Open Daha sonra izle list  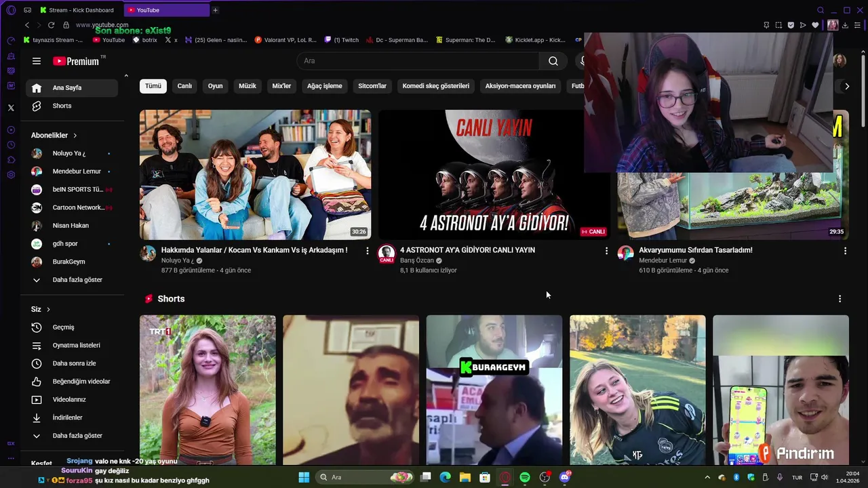(72, 363)
